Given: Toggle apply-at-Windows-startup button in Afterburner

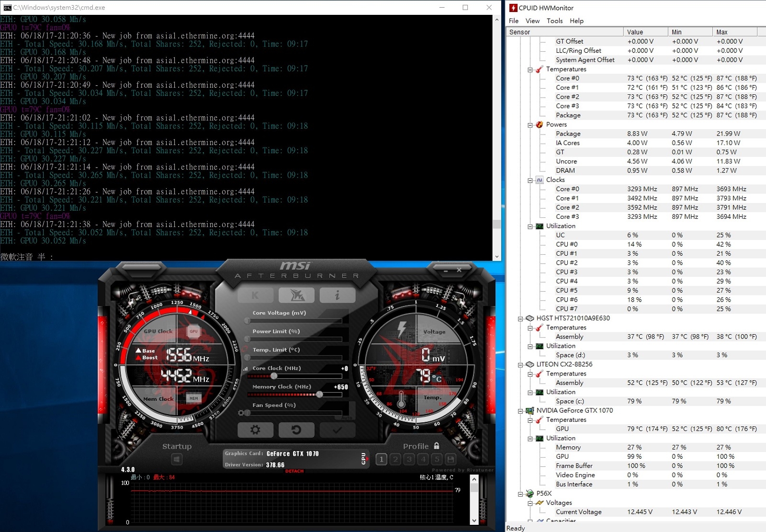Looking at the screenshot, I should point(177,460).
